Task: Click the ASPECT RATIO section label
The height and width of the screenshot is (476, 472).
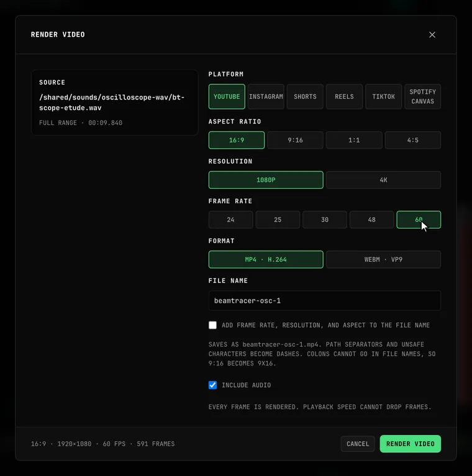Action: point(235,121)
